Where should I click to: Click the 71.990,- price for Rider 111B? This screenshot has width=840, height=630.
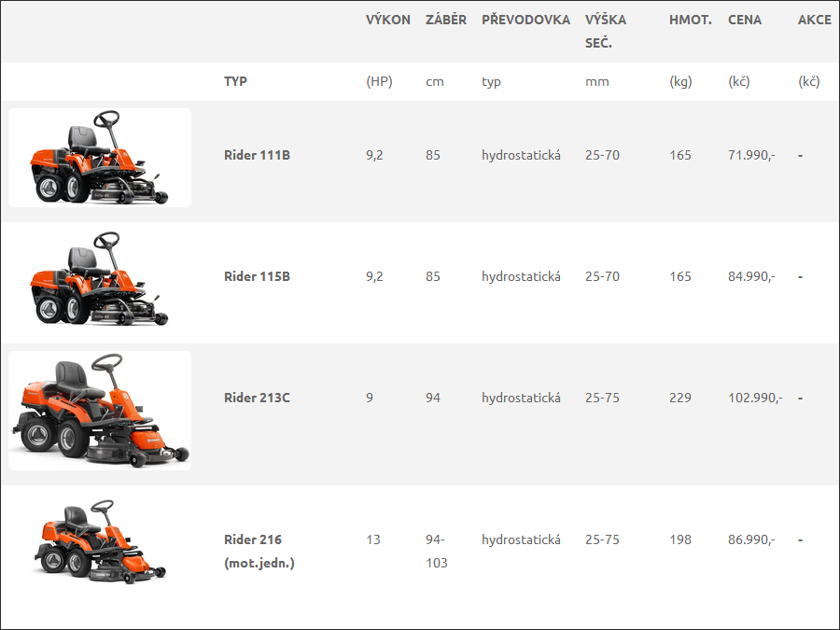751,155
